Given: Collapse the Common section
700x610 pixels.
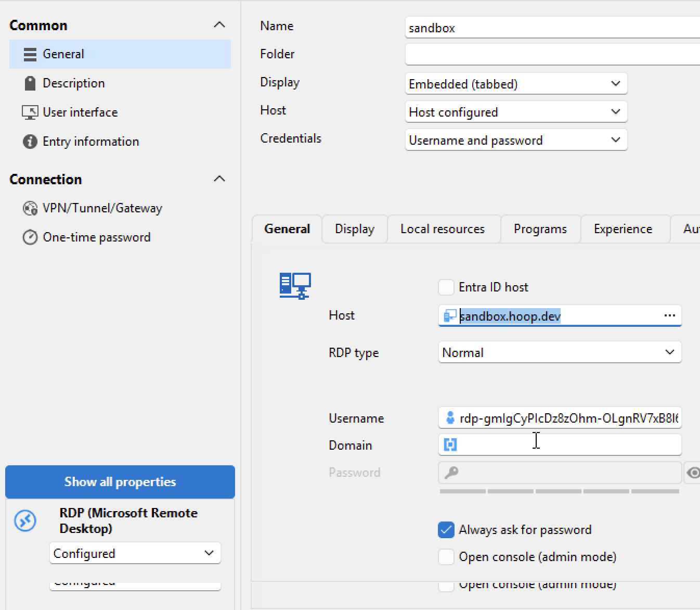Looking at the screenshot, I should pos(219,25).
